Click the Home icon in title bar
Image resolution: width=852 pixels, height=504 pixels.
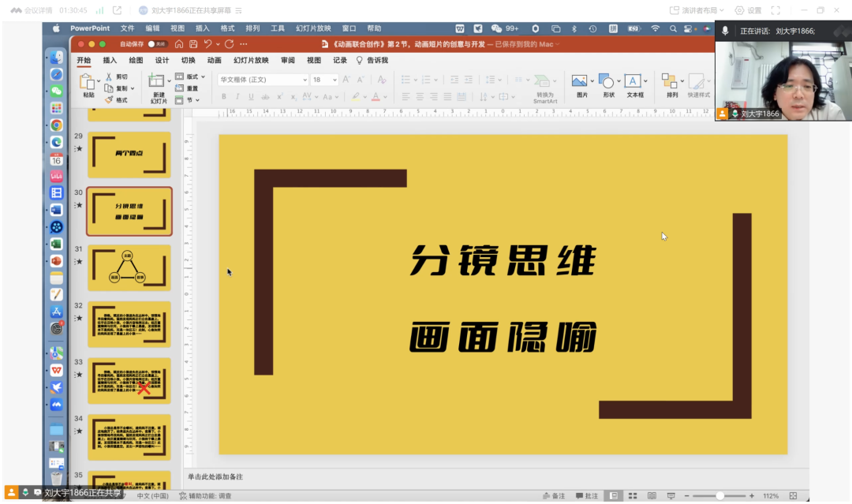179,44
